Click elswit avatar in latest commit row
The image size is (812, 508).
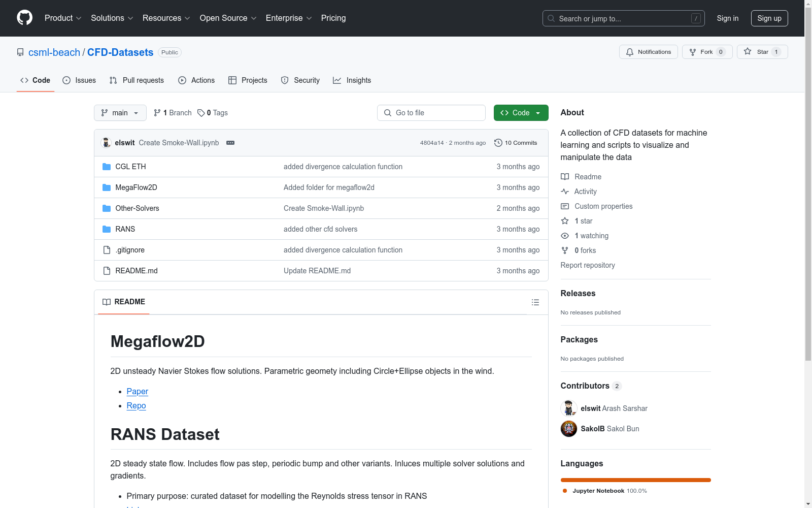coord(106,143)
